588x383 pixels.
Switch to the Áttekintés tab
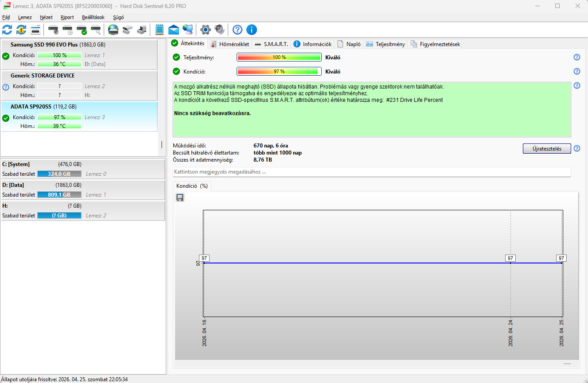click(x=189, y=43)
